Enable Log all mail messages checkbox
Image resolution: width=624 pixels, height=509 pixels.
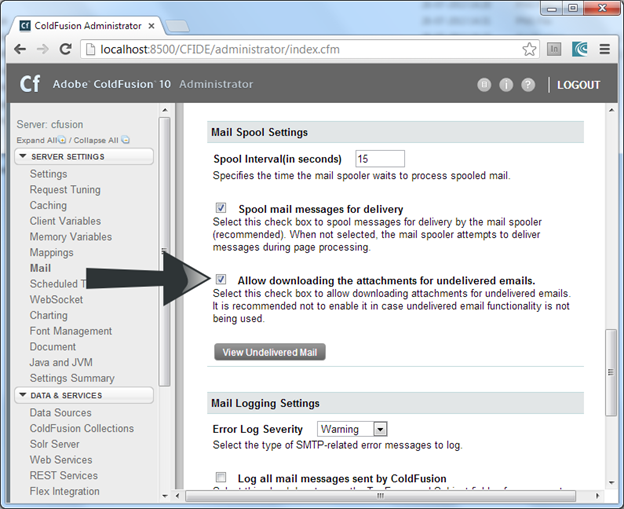(x=221, y=477)
